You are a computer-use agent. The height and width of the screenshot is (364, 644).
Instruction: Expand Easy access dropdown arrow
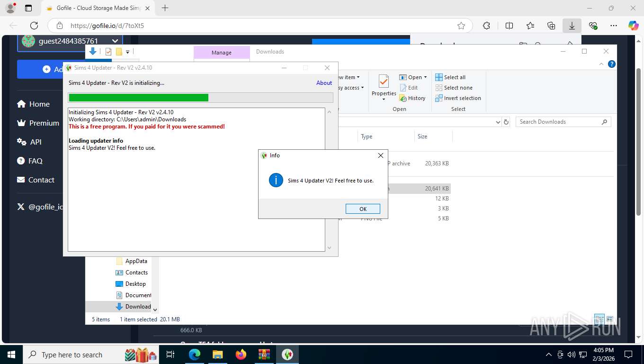[362, 88]
